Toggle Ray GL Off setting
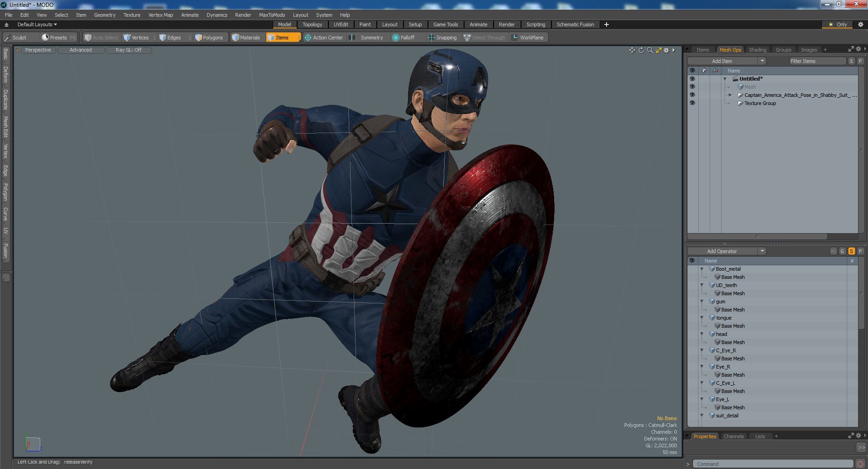Viewport: 868px width, 469px height. (129, 50)
